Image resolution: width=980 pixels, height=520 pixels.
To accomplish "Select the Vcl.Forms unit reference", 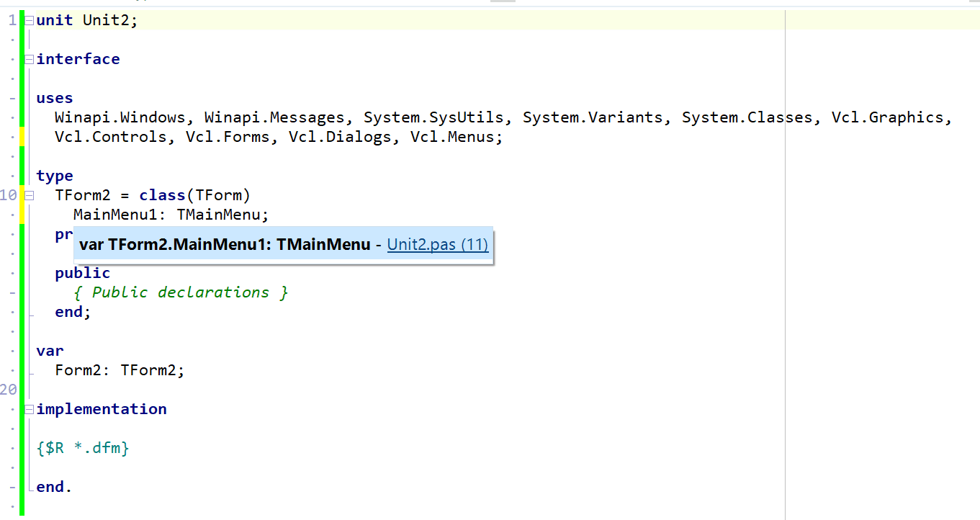I will coord(228,137).
